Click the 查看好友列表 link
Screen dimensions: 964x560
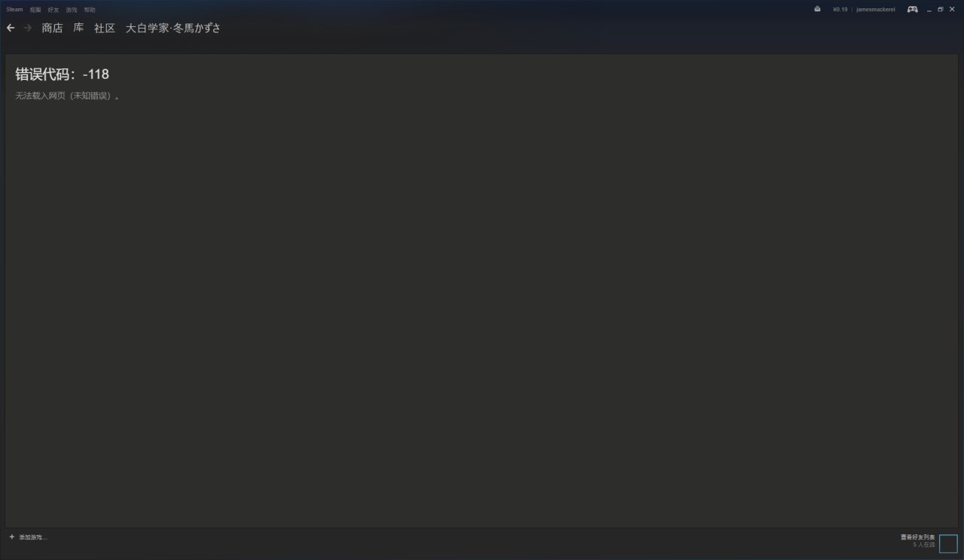(917, 537)
